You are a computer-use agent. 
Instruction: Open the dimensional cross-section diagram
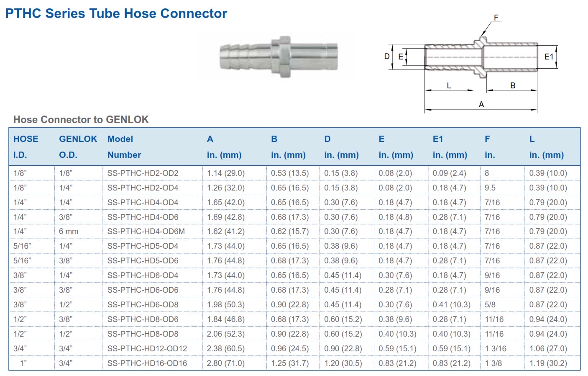coord(472,64)
